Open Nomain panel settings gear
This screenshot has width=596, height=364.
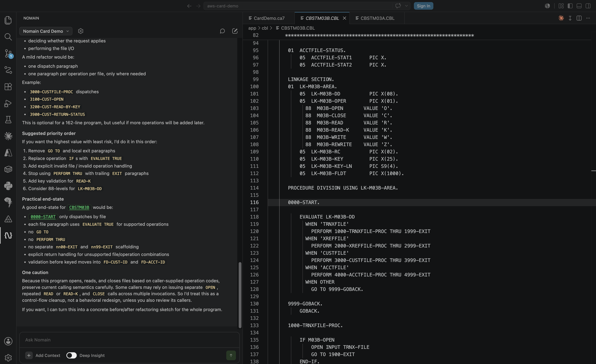pos(81,31)
